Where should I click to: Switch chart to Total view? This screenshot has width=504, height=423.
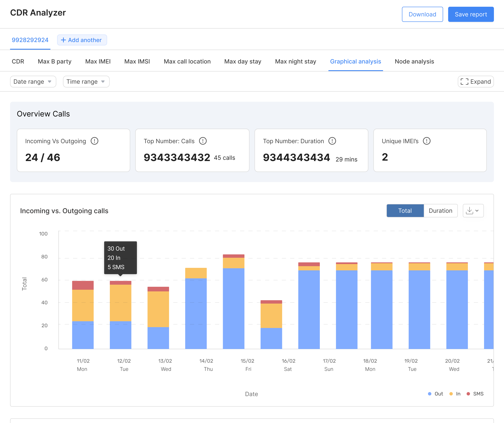tap(405, 211)
